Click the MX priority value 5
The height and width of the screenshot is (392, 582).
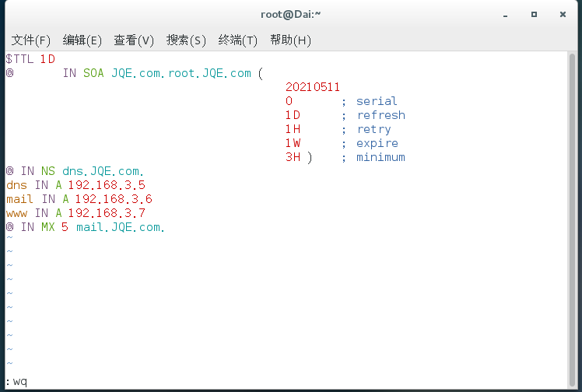(65, 227)
